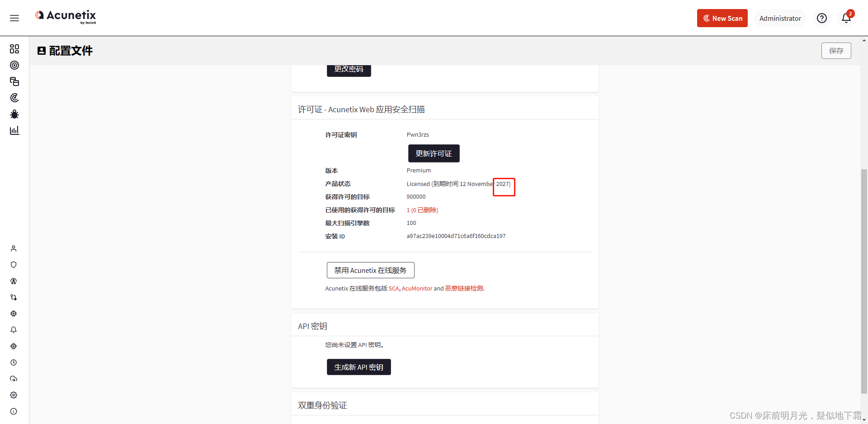This screenshot has height=424, width=868.
Task: Click the profile icon beside 配置文件
Action: 42,51
